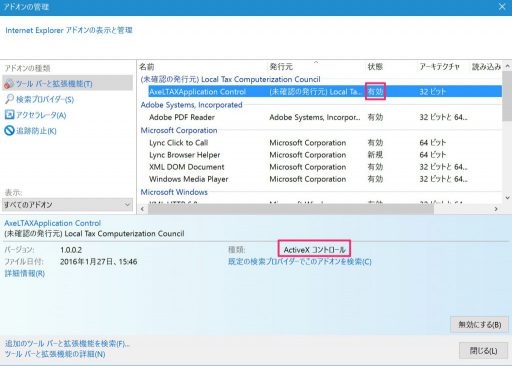Click the vertical scrollbar thumb

click(507, 96)
